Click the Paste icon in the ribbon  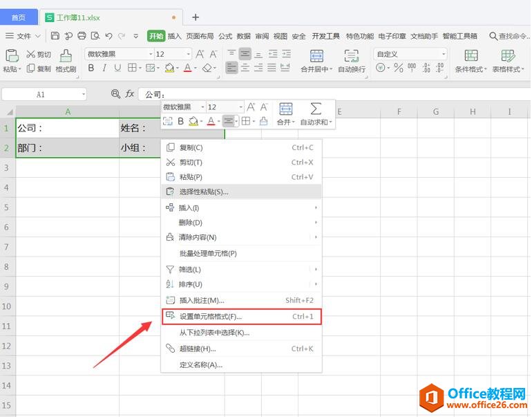click(x=12, y=55)
